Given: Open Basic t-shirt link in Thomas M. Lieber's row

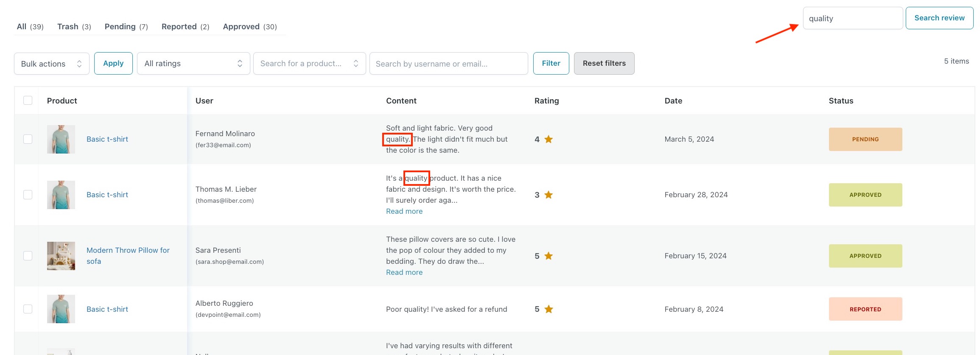Looking at the screenshot, I should click(x=107, y=195).
